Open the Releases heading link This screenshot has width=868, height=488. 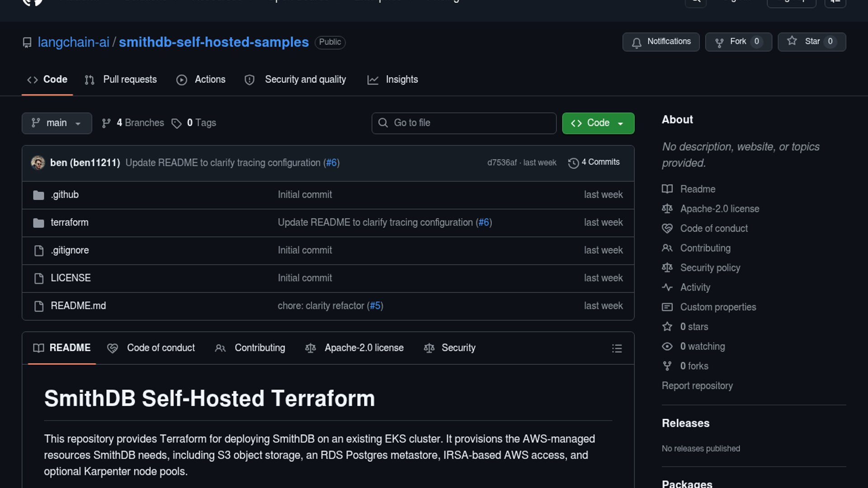pyautogui.click(x=685, y=423)
